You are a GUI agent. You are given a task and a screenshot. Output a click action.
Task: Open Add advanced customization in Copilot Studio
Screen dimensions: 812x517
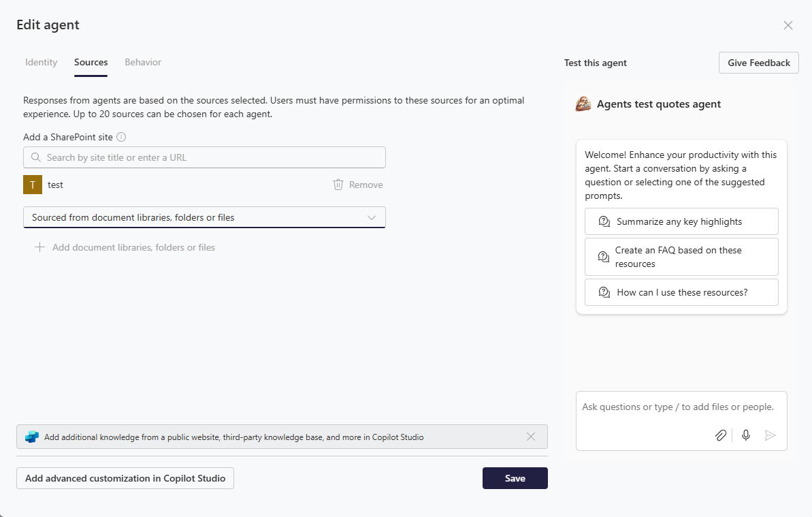[125, 478]
